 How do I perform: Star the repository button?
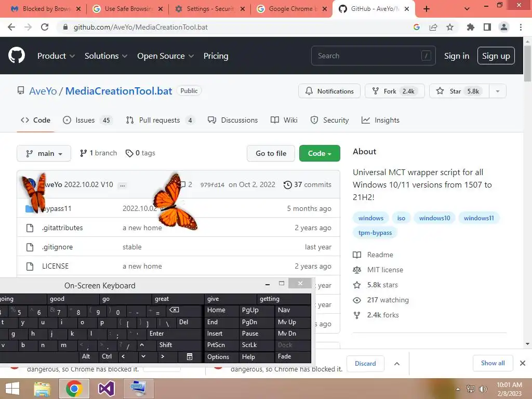tap(459, 91)
